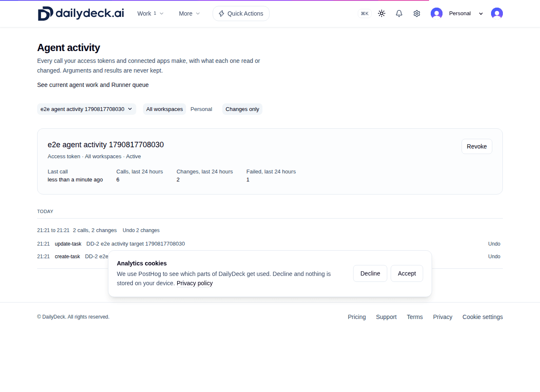This screenshot has width=540, height=392.
Task: Revoke the e2e agent activity token
Action: (477, 146)
